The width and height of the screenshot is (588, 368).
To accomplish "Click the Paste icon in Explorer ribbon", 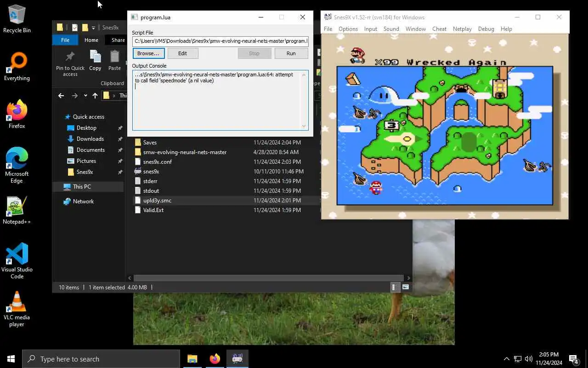I will click(x=114, y=60).
